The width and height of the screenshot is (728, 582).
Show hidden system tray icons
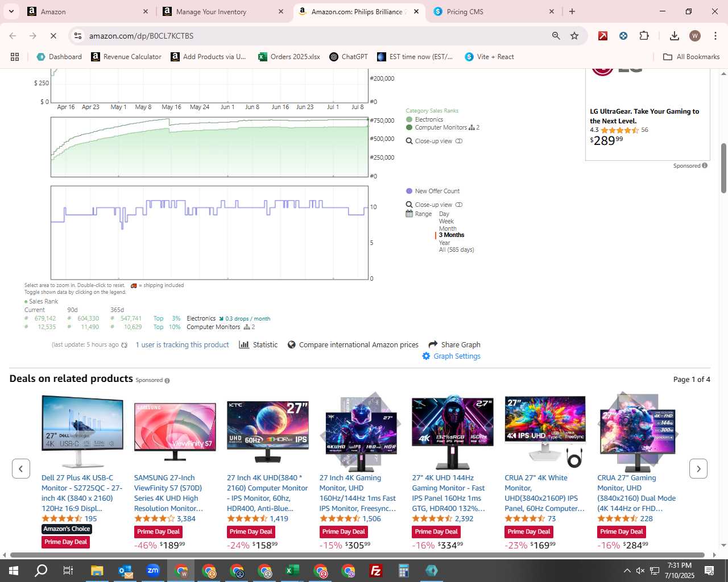point(627,571)
